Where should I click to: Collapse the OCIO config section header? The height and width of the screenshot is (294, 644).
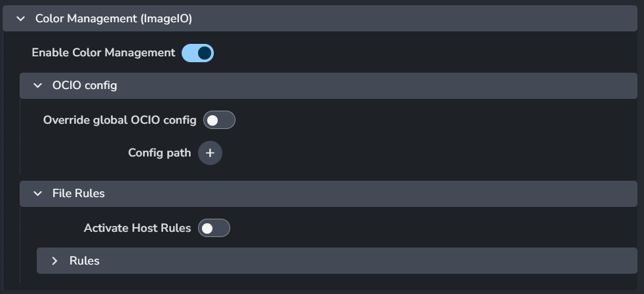(x=329, y=86)
